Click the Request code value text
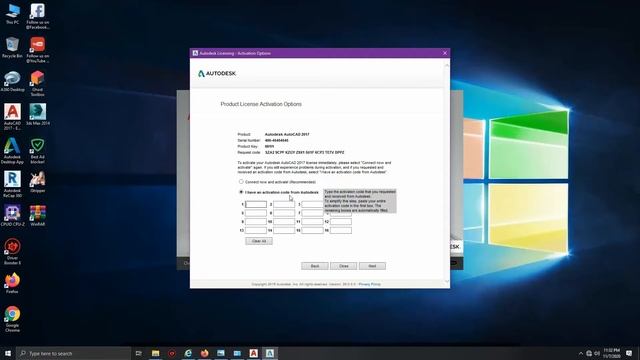 [304, 152]
